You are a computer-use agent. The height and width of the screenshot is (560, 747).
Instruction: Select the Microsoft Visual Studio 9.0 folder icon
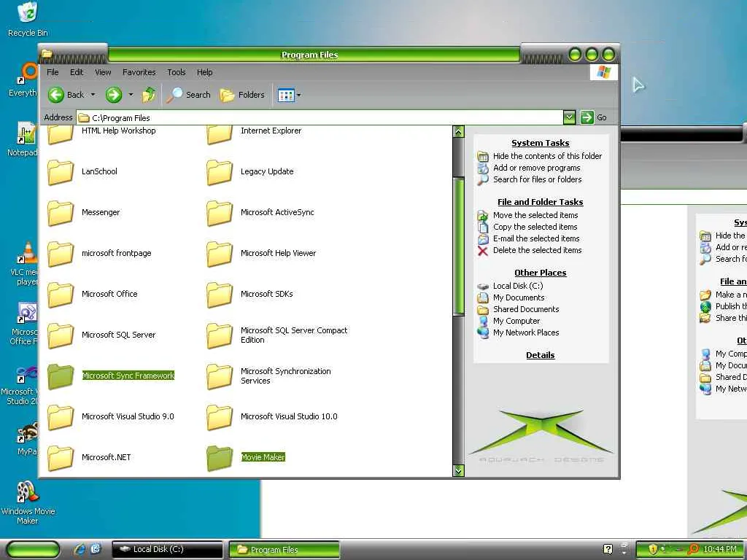(61, 417)
